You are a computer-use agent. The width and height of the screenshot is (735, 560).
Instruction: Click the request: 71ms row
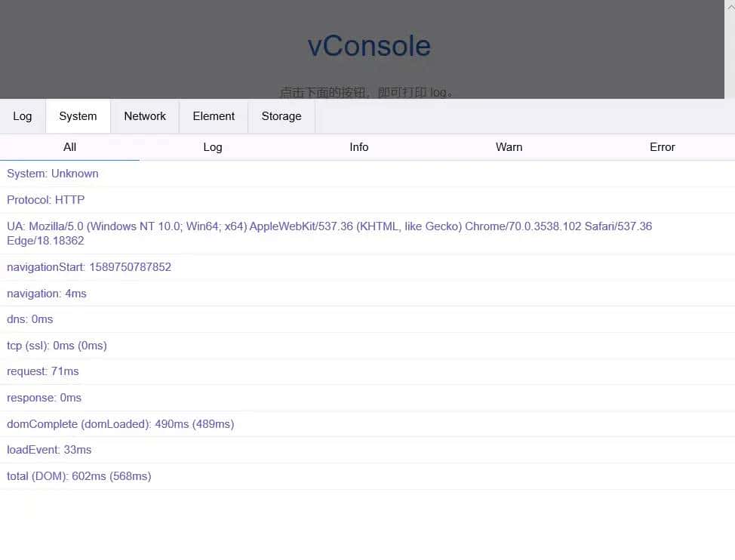click(x=43, y=371)
